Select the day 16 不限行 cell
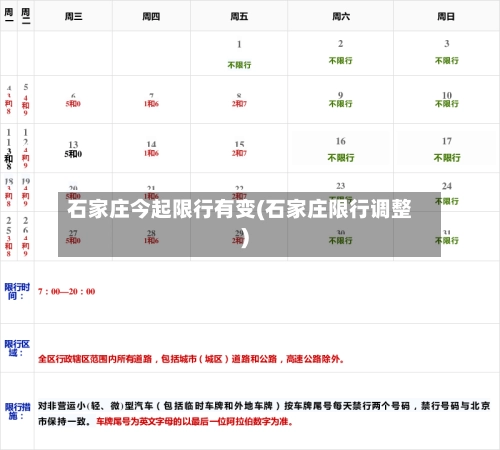The height and width of the screenshot is (450, 500). [340, 148]
